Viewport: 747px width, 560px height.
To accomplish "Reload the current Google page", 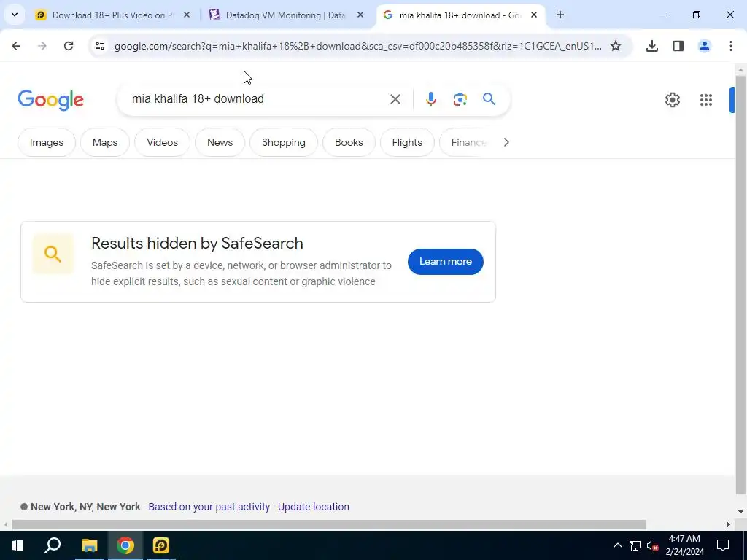I will tap(69, 46).
